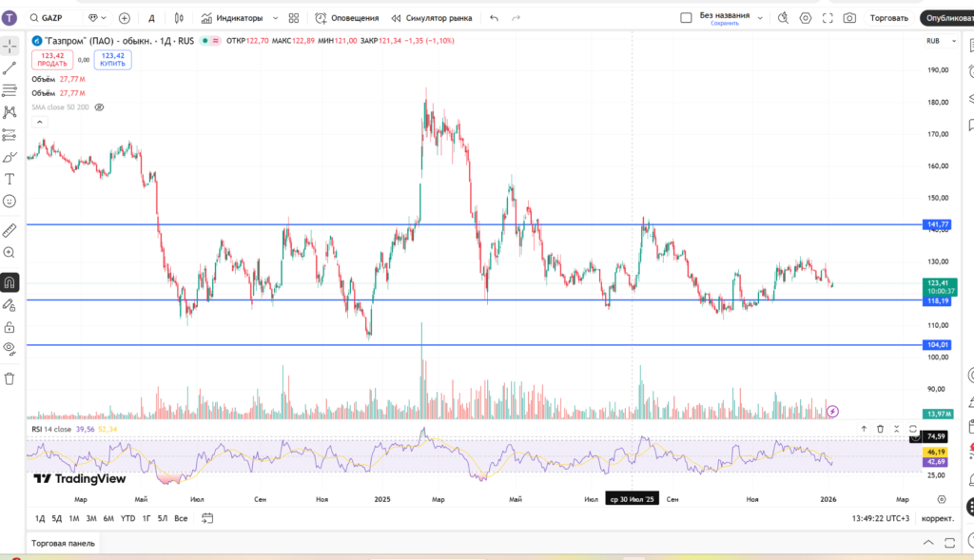Click the 104,01 horizontal line price label
The width and height of the screenshot is (974, 560).
click(x=937, y=344)
